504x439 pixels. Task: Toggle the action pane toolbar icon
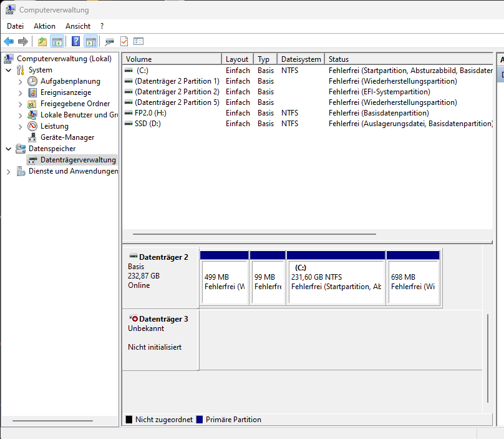click(x=91, y=41)
